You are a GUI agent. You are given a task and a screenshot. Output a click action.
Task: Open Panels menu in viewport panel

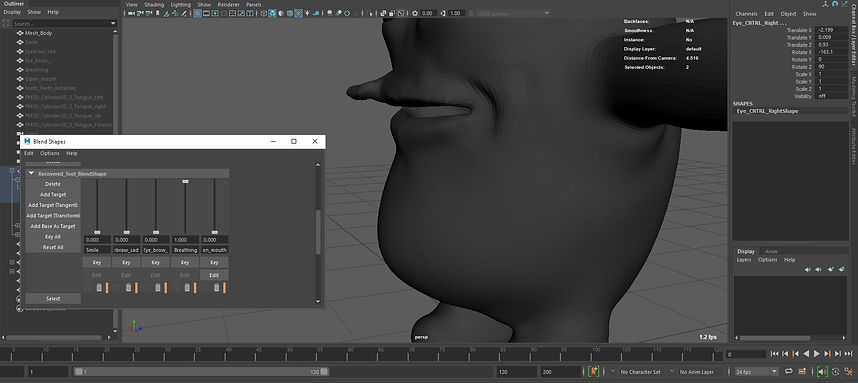253,4
